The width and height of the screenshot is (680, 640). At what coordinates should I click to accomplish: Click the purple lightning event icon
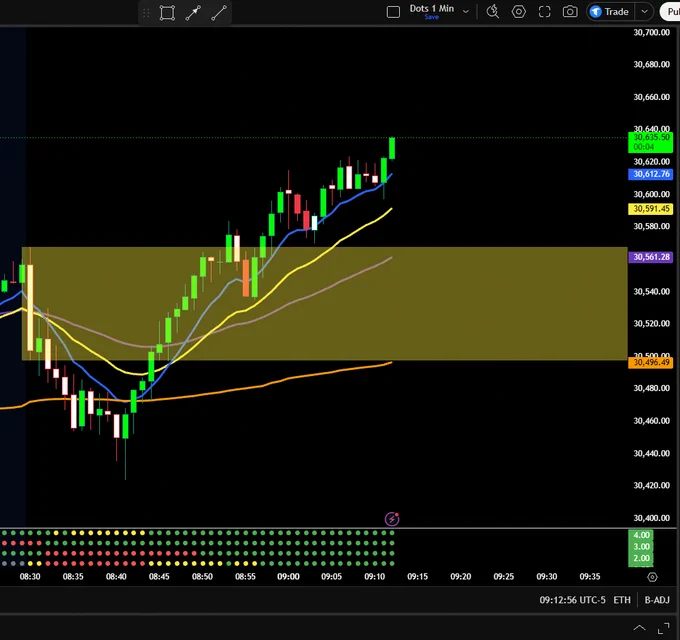(392, 519)
